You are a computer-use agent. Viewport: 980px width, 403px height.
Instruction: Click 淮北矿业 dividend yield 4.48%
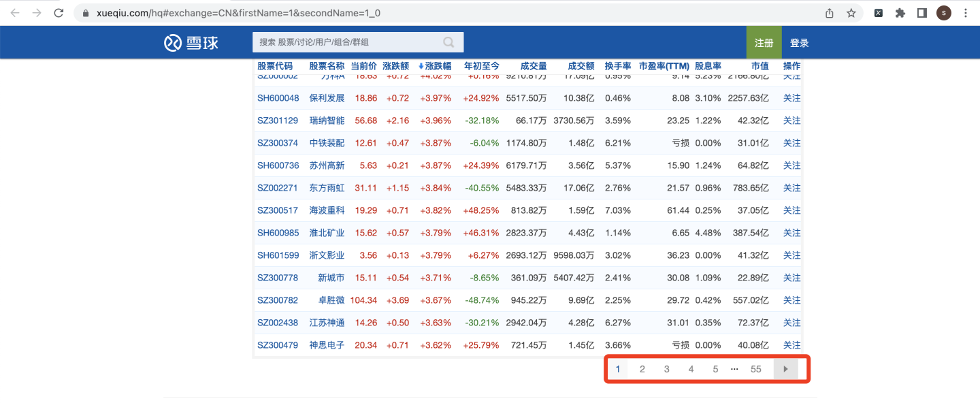tap(708, 233)
